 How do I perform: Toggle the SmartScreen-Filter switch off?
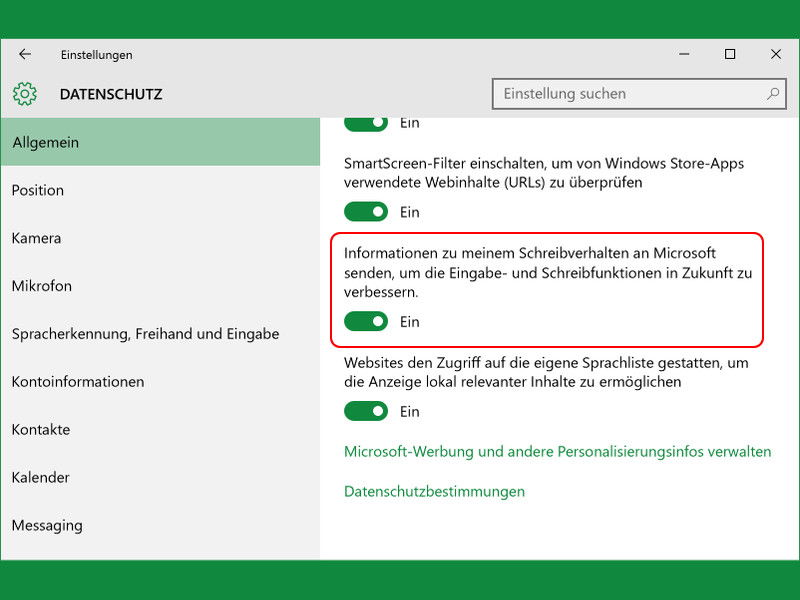point(366,212)
